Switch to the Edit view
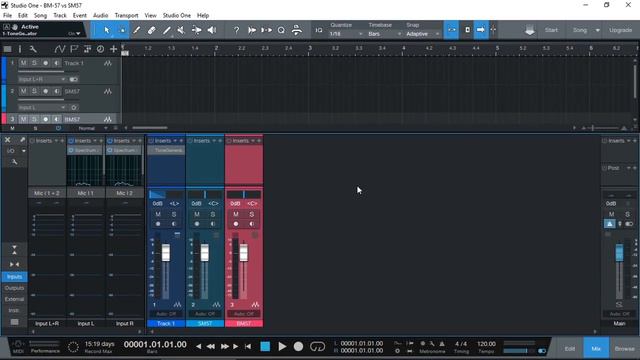640x360 pixels. (x=570, y=349)
